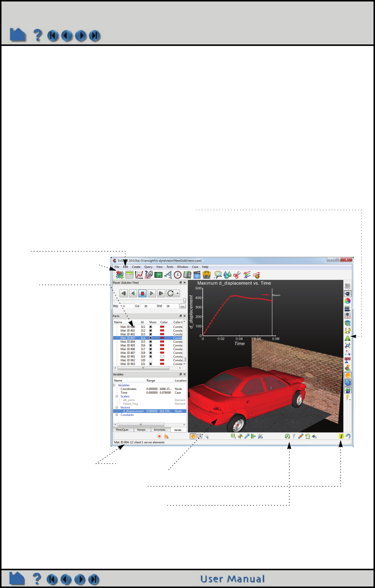
Task: Select the element blanking eraser icon
Action: point(348,368)
